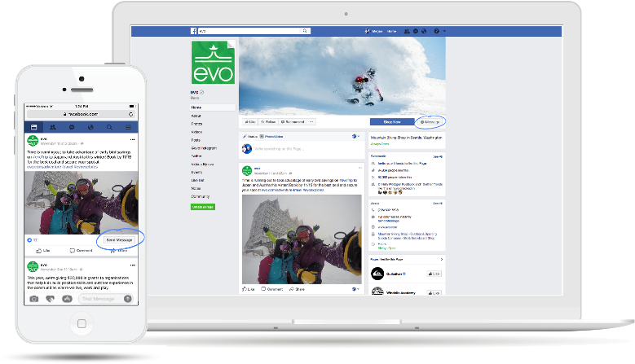Click the send arrow in phone message bar
635x364 pixels.
(128, 299)
